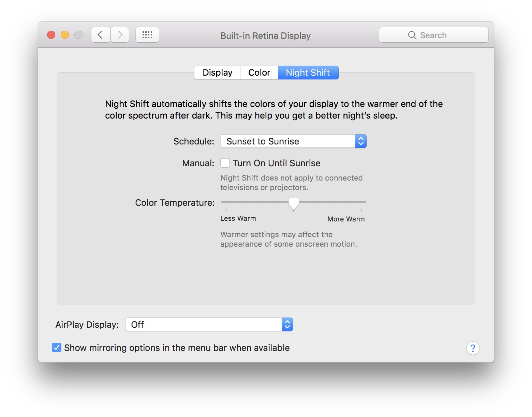Click the Color Temperature slider thumb

[x=293, y=203]
